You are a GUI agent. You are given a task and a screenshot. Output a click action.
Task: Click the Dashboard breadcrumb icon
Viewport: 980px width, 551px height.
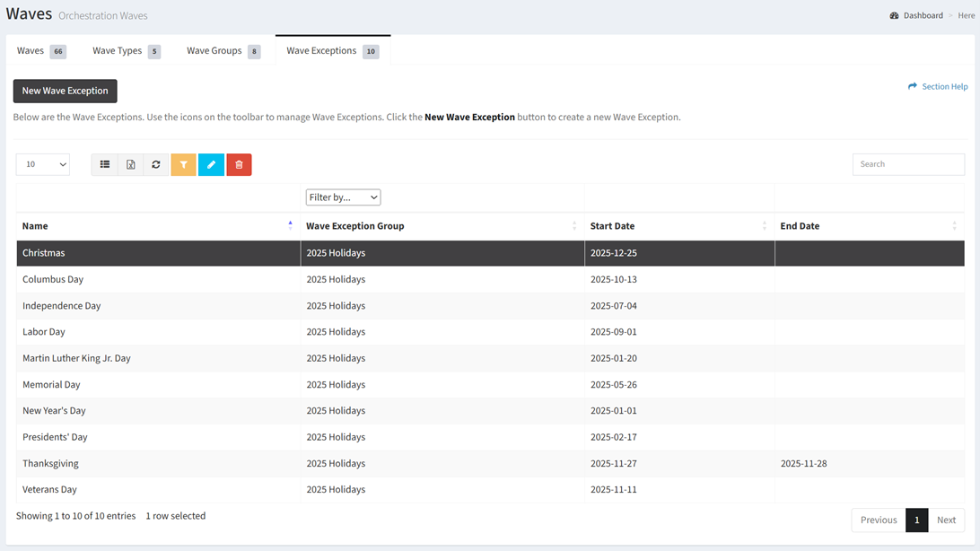(894, 15)
